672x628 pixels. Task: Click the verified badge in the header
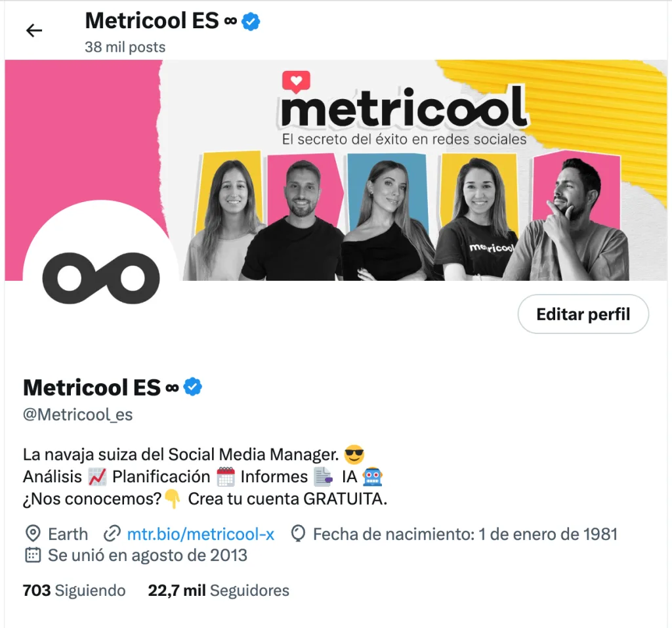click(x=251, y=22)
